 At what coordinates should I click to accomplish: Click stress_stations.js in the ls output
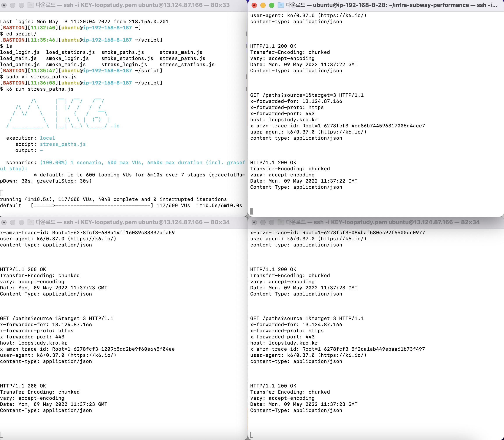pyautogui.click(x=187, y=65)
